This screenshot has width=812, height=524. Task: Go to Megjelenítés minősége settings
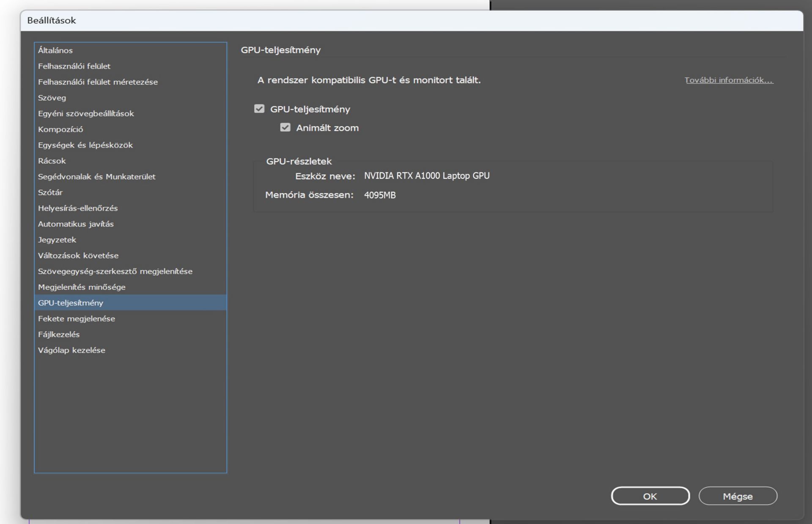[82, 287]
